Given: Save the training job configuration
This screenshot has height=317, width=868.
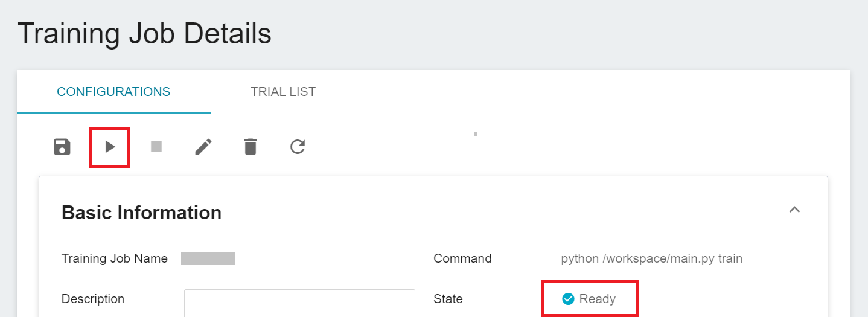Looking at the screenshot, I should click(x=62, y=147).
